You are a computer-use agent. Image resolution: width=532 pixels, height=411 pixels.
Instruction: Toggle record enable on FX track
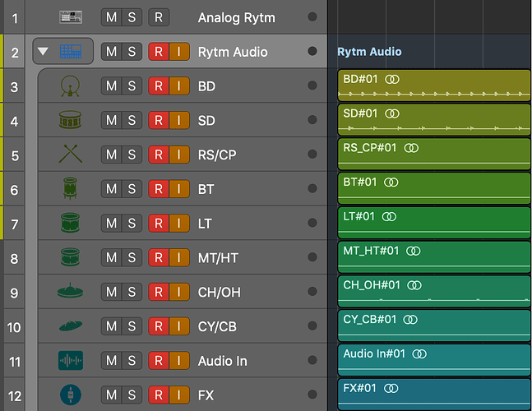pyautogui.click(x=159, y=395)
